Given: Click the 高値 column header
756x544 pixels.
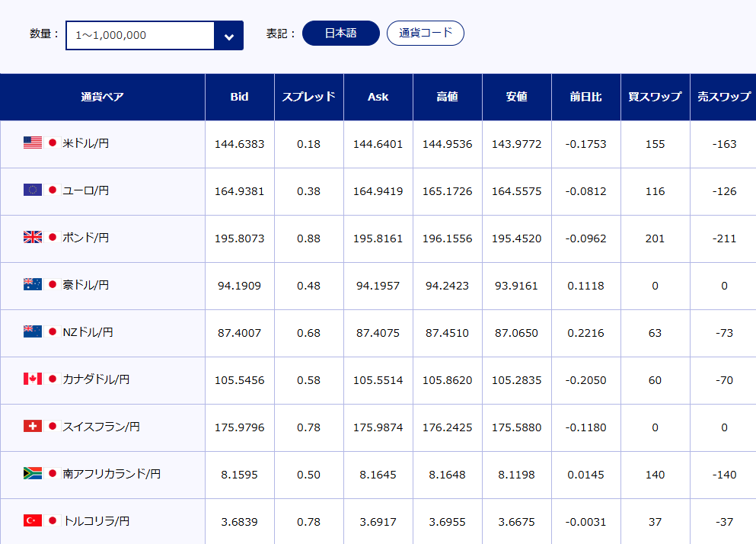Looking at the screenshot, I should point(448,97).
